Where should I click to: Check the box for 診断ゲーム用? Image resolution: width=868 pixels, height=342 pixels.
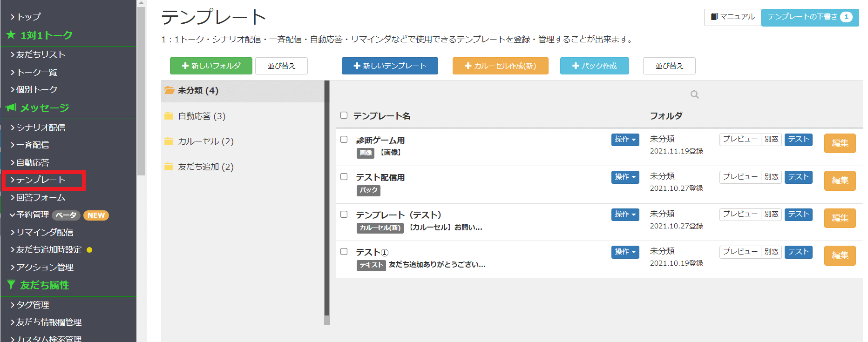coord(344,140)
